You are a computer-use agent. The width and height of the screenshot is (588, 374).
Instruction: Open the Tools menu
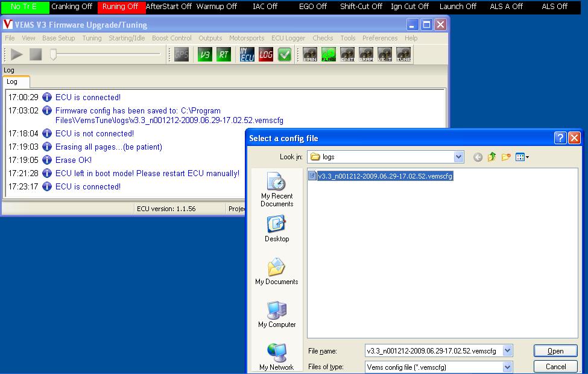[348, 38]
